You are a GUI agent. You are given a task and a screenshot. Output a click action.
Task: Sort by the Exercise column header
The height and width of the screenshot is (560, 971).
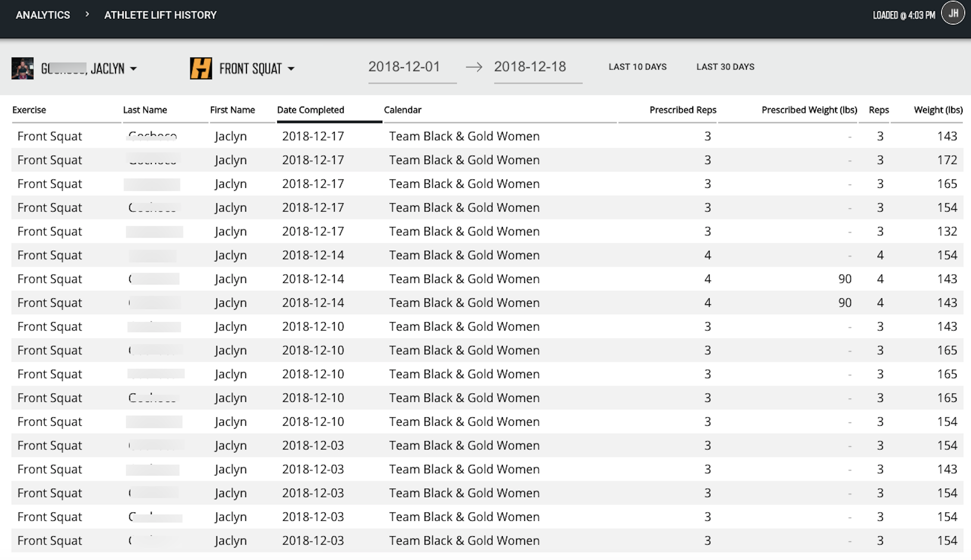click(x=29, y=110)
